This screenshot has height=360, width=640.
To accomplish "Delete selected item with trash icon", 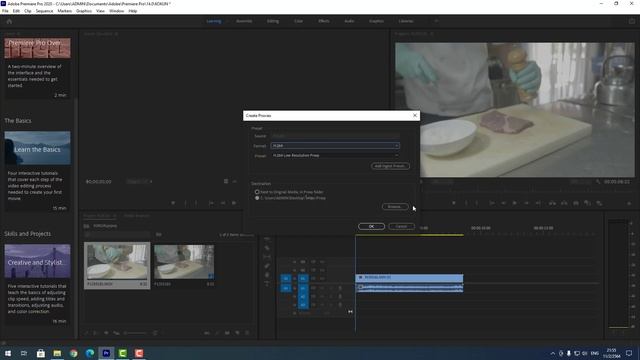I will (247, 333).
